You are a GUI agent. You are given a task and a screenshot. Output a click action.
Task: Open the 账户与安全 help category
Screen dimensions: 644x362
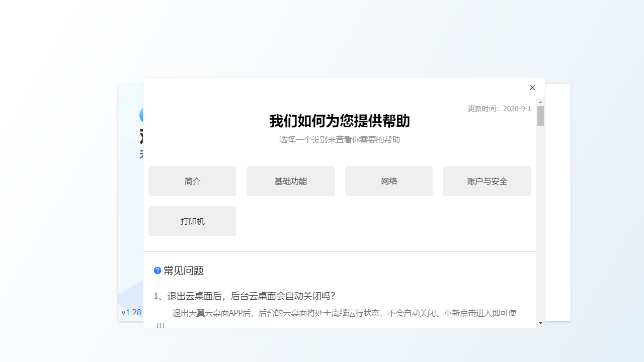click(x=487, y=181)
